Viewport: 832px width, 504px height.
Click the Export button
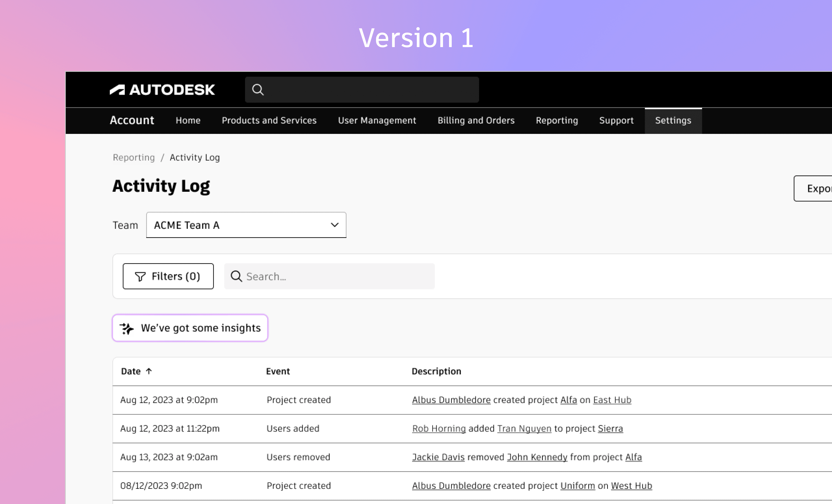pos(817,188)
